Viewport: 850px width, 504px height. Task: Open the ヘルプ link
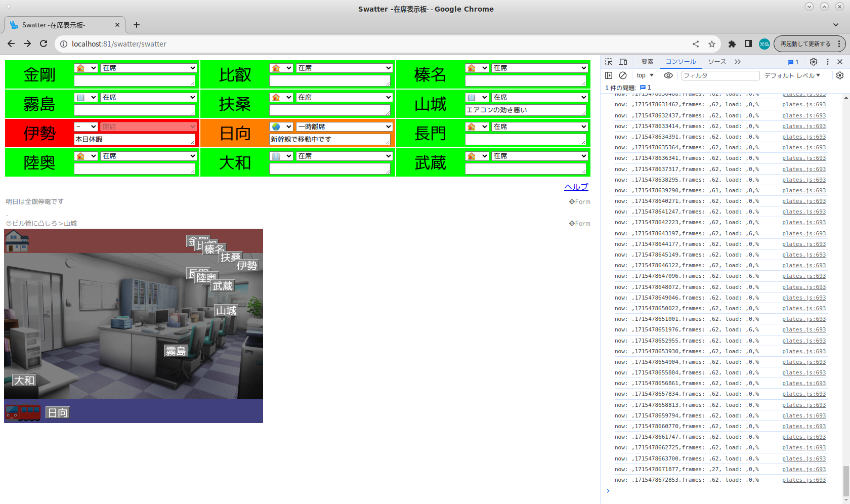(576, 187)
